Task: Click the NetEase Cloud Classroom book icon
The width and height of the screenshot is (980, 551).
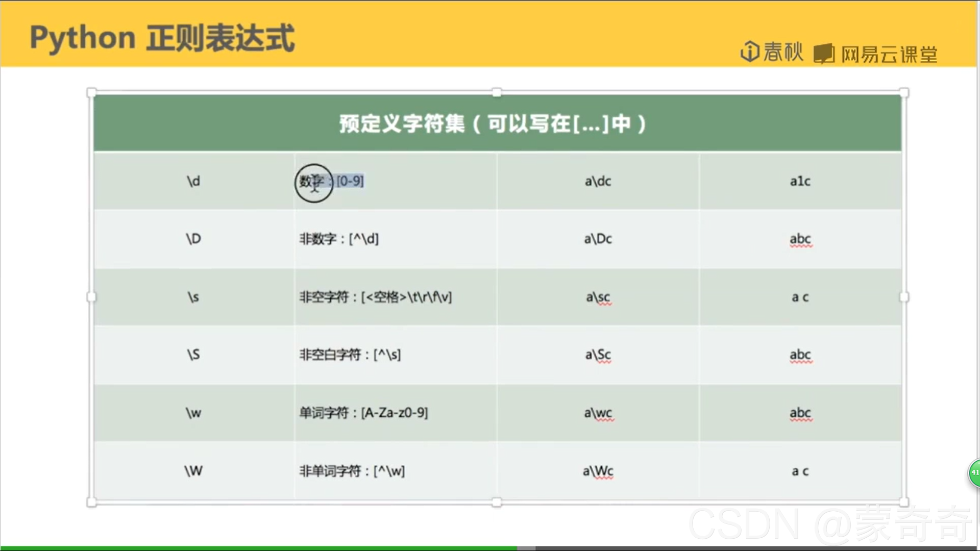Action: point(824,51)
